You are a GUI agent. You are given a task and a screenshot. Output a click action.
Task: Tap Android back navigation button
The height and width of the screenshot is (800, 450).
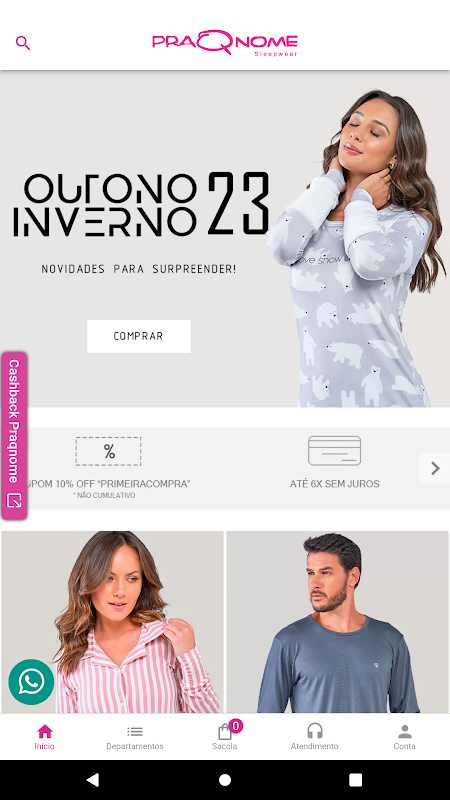[93, 780]
